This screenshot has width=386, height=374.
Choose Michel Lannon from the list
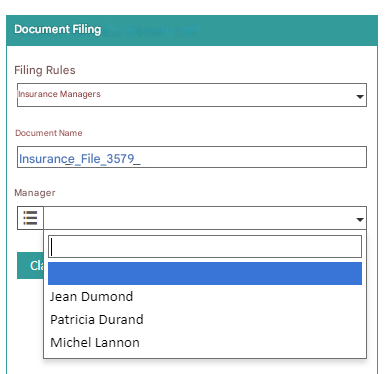coord(95,342)
